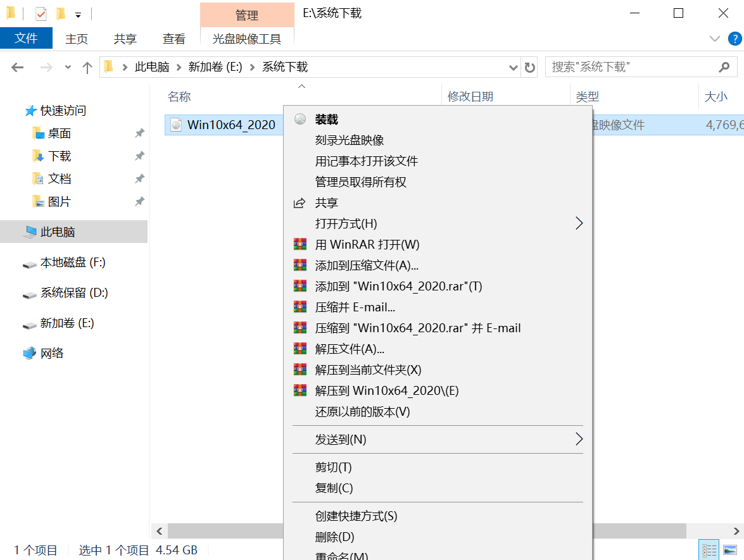Click WinRAR icon beside 添加到压缩文件(A)...

(300, 265)
